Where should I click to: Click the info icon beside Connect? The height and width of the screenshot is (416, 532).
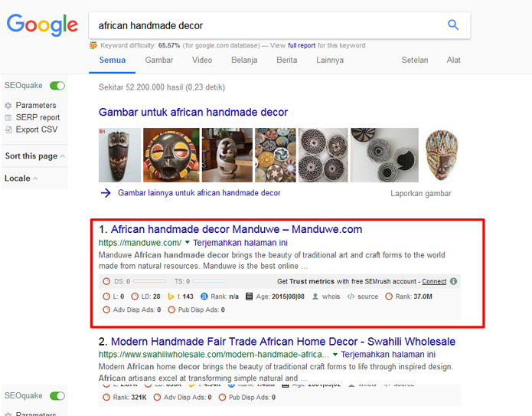point(453,281)
